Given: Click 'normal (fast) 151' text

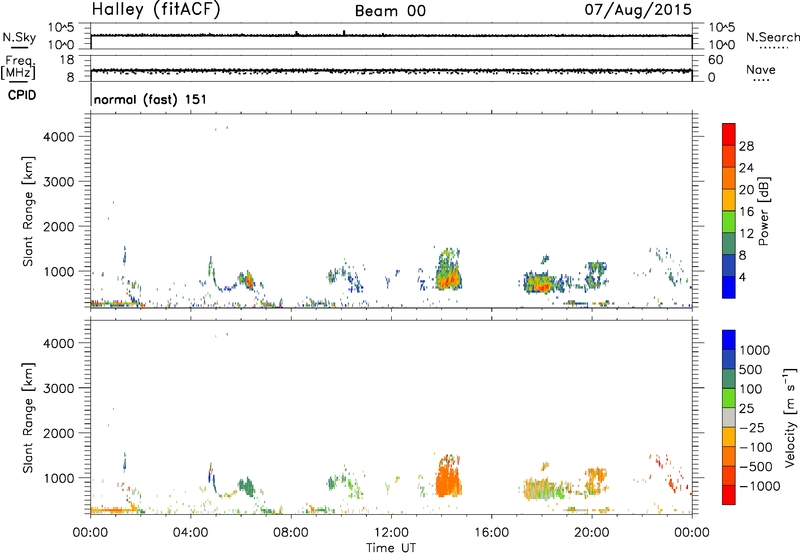Looking at the screenshot, I should [151, 99].
